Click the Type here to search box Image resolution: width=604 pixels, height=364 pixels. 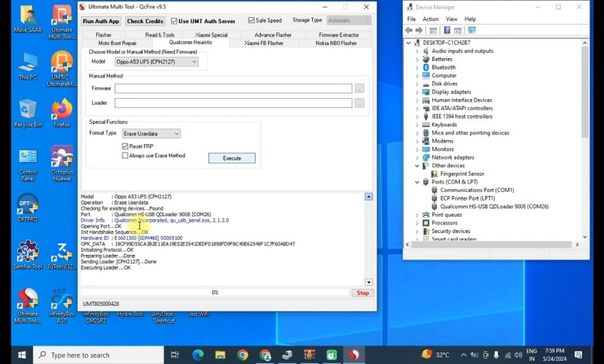(98, 355)
